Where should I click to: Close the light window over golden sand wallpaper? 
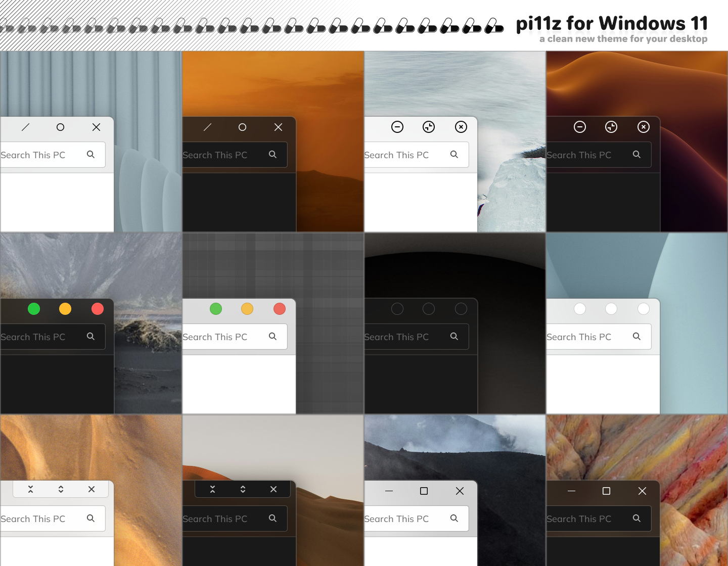[x=92, y=489]
